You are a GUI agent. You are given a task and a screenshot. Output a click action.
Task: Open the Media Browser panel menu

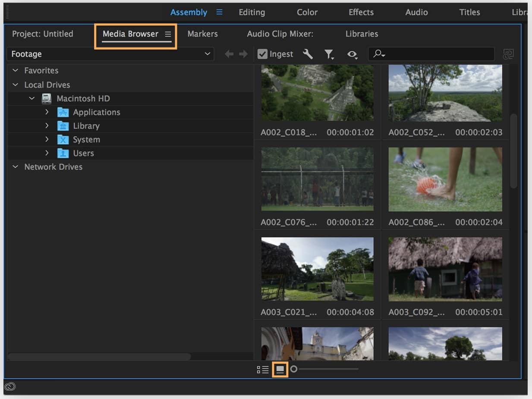point(168,34)
